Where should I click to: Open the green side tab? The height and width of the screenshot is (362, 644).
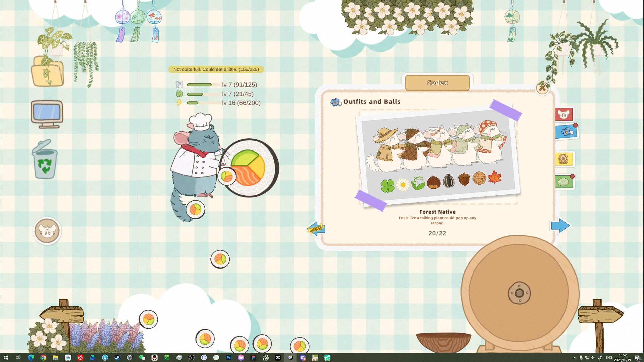[x=564, y=182]
